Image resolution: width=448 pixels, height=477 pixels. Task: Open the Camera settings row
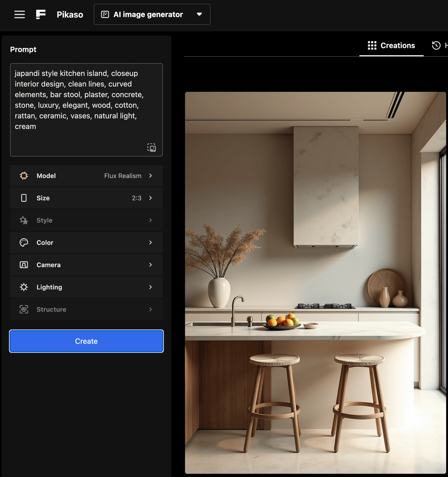[x=86, y=265]
